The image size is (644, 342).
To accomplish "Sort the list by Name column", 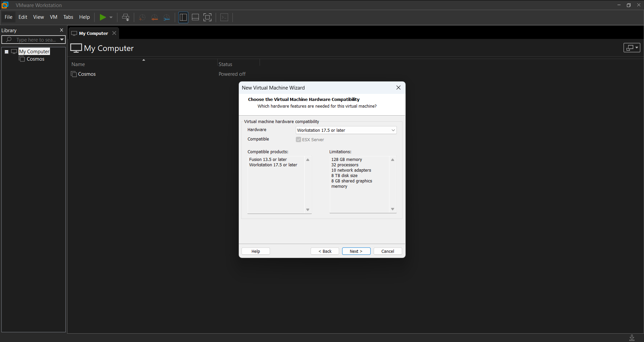I will coord(78,64).
